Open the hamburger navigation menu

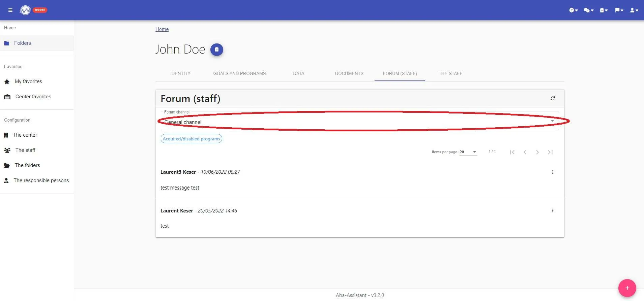(10, 10)
